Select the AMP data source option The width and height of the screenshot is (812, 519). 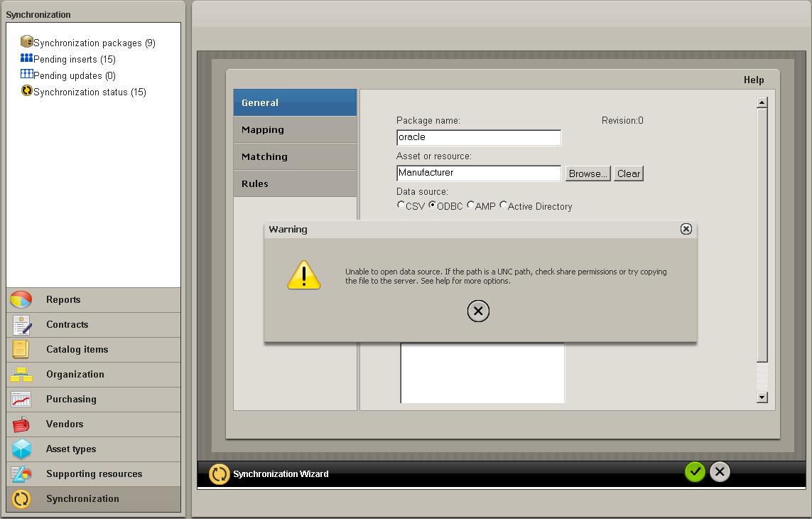[470, 205]
